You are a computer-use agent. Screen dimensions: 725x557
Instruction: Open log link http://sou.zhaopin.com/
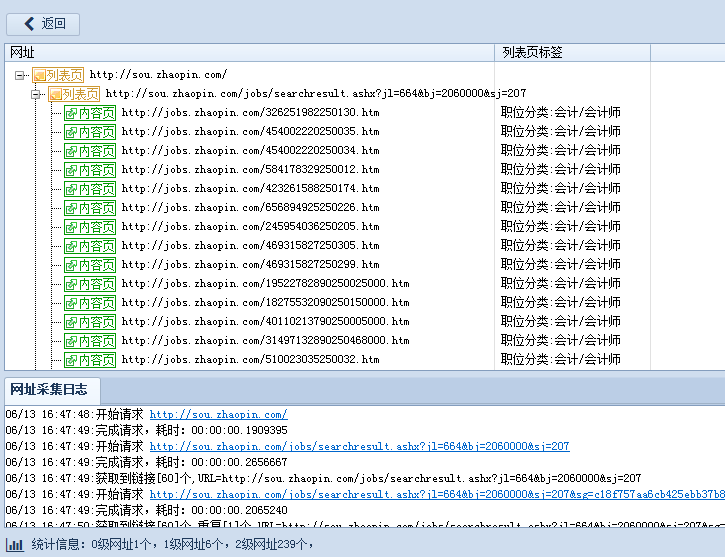pyautogui.click(x=218, y=415)
